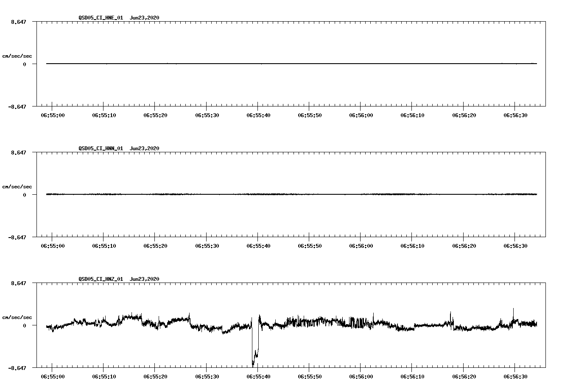
Task: Click the cm/sec/sec label of HNN plot
Action: pos(17,187)
